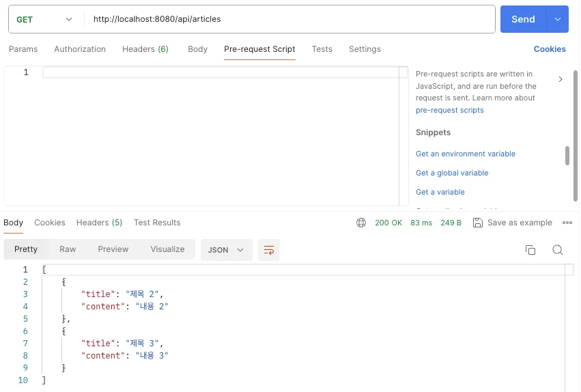Click the Save as example icon

(478, 223)
